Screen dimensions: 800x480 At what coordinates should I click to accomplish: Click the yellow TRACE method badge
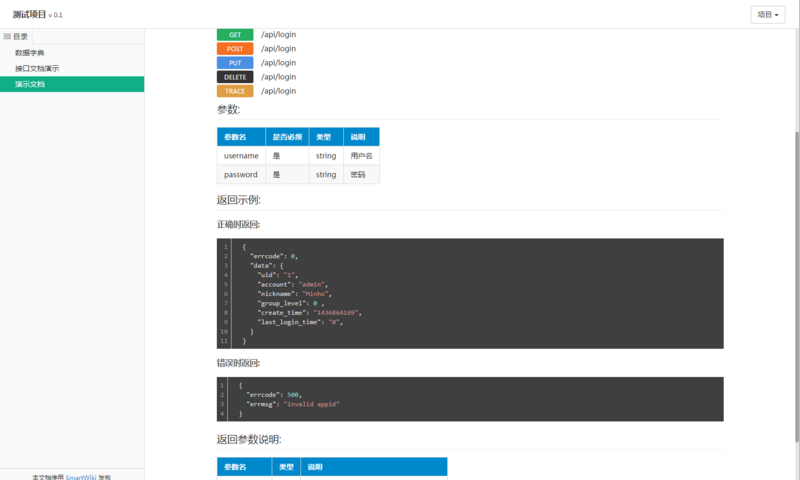[234, 91]
